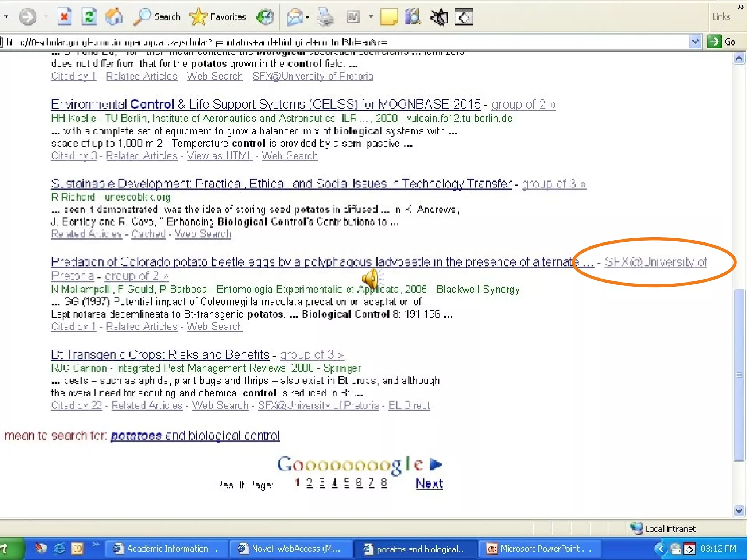747x560 pixels.
Task: Click the scrollbar down arrow
Action: point(739,511)
